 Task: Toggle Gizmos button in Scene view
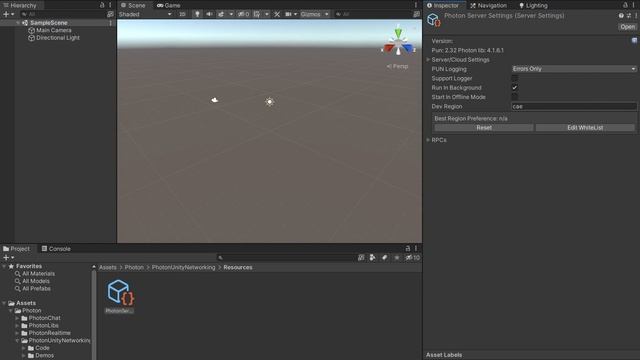click(311, 14)
